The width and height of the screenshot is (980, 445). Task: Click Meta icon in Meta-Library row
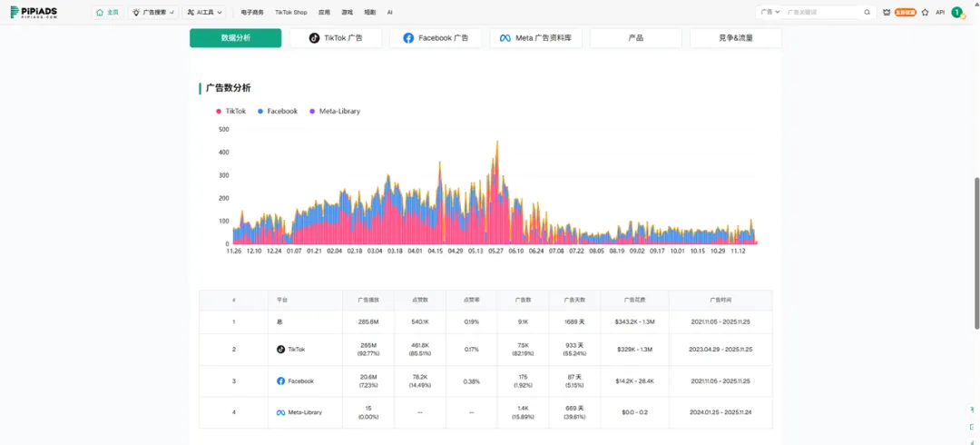coord(281,412)
